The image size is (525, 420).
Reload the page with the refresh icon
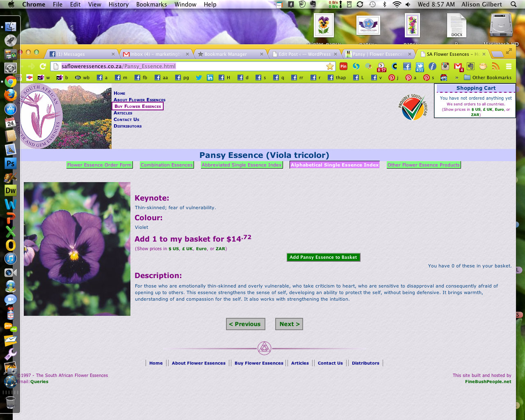tap(43, 66)
